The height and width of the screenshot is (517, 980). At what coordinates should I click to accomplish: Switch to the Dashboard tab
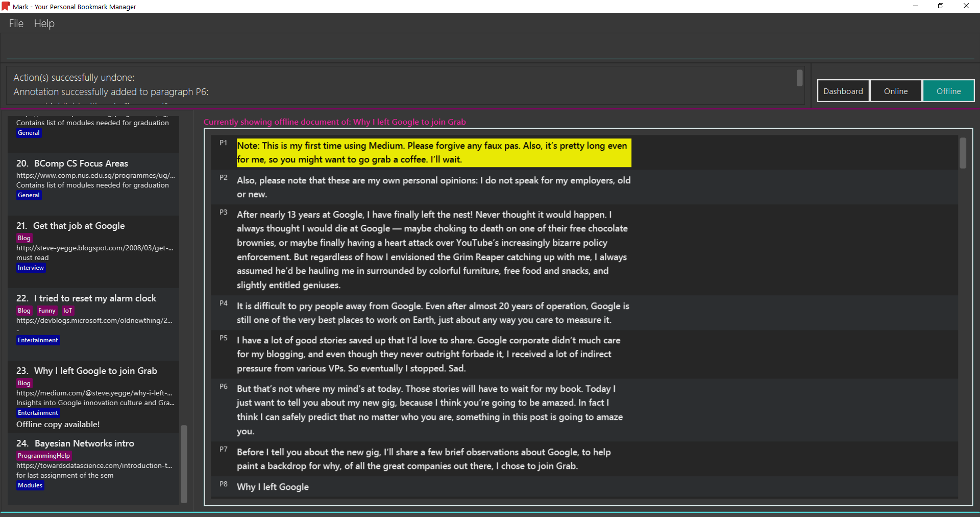pyautogui.click(x=843, y=91)
